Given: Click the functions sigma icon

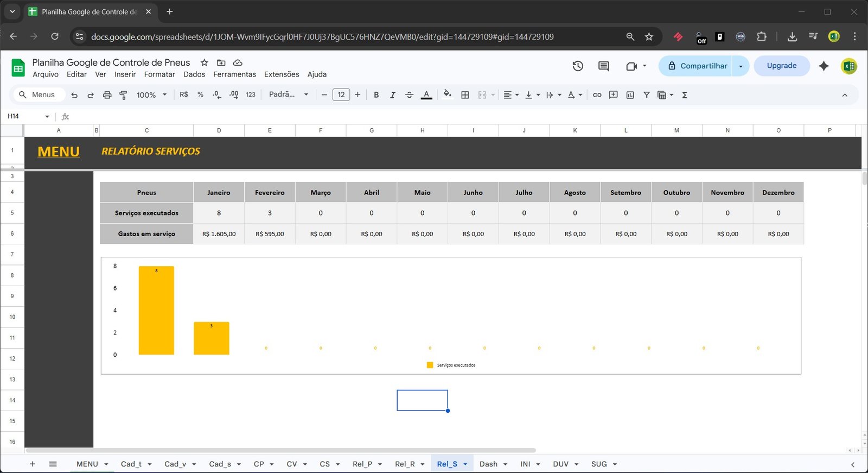Looking at the screenshot, I should pyautogui.click(x=685, y=95).
